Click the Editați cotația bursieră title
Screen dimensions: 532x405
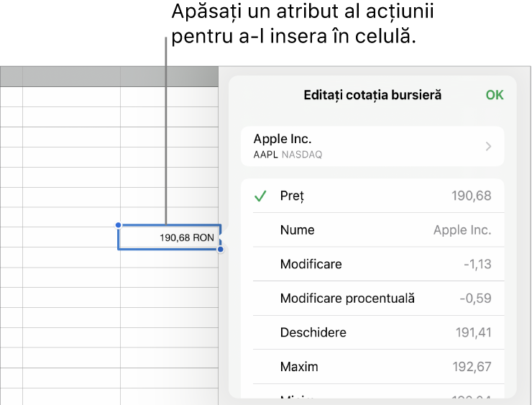pyautogui.click(x=372, y=95)
